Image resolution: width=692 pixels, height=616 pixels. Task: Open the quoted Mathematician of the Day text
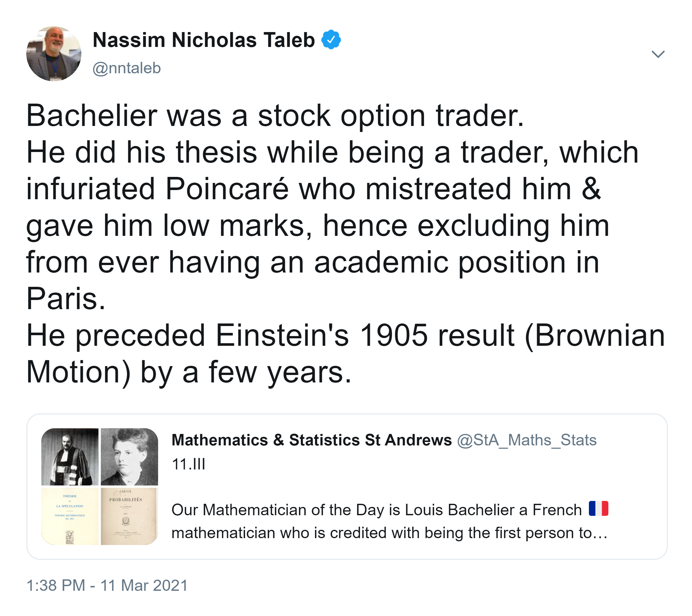click(x=376, y=510)
